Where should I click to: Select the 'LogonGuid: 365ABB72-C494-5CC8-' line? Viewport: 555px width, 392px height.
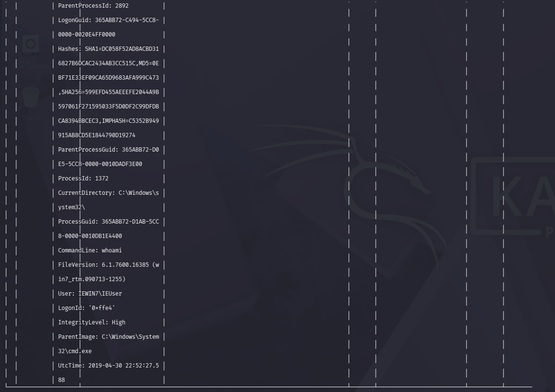tap(109, 20)
